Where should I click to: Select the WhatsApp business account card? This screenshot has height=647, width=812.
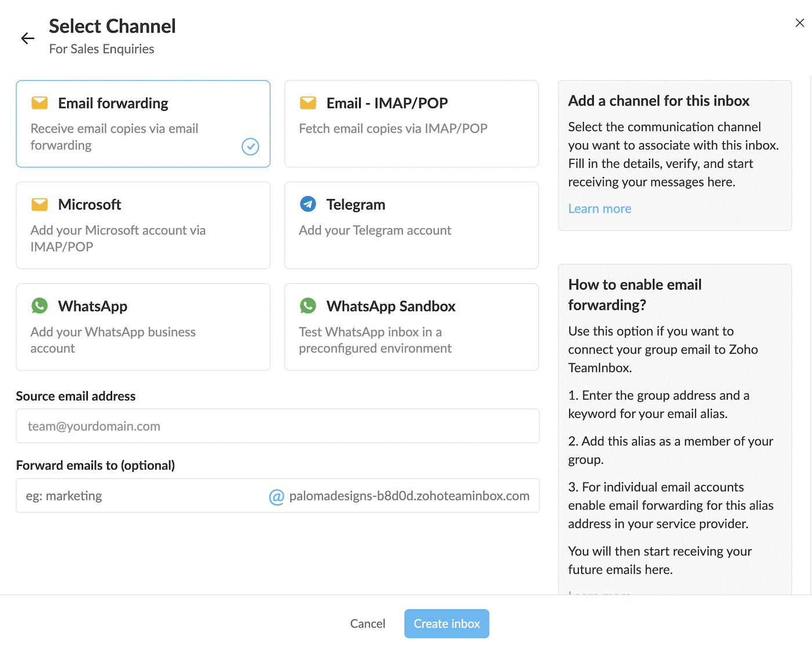coord(143,327)
